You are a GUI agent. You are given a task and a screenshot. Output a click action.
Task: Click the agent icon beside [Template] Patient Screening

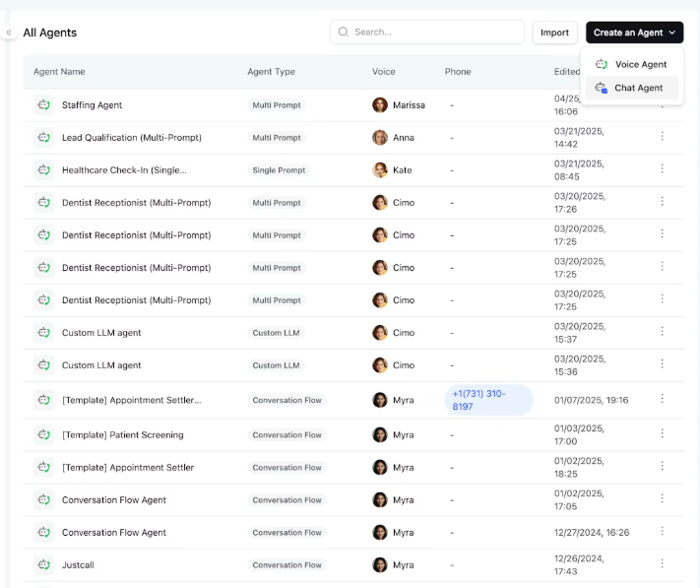click(x=43, y=434)
